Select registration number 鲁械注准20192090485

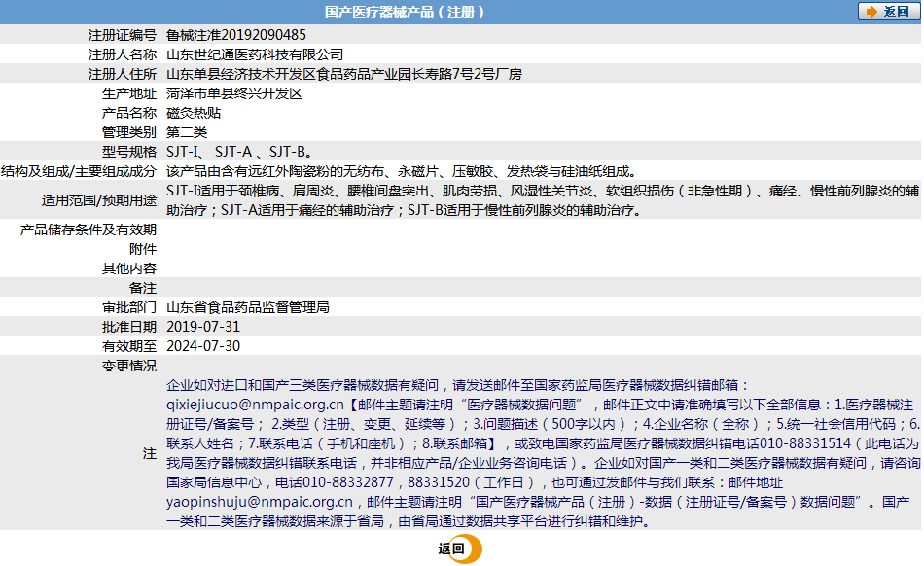click(x=236, y=35)
